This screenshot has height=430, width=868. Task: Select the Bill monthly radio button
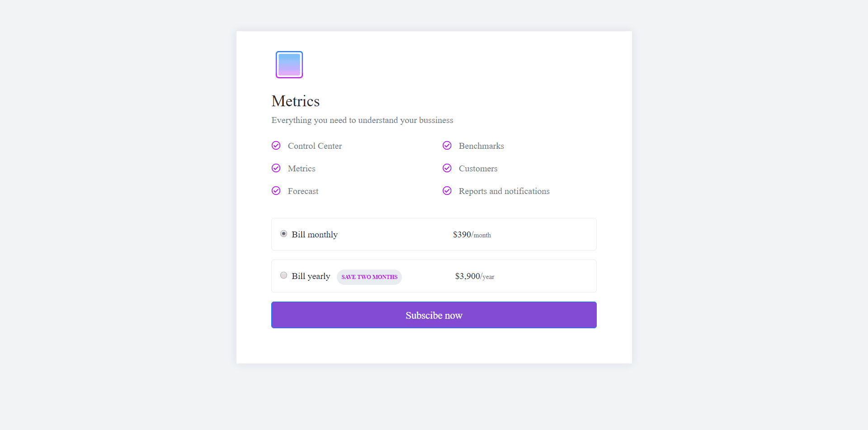pos(283,233)
